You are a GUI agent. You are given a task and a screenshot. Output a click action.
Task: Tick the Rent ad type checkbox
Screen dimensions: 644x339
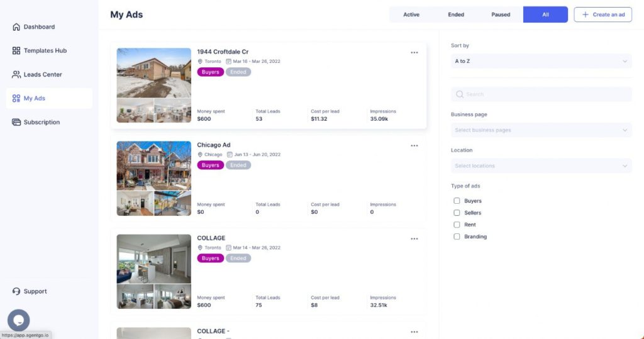tap(457, 225)
